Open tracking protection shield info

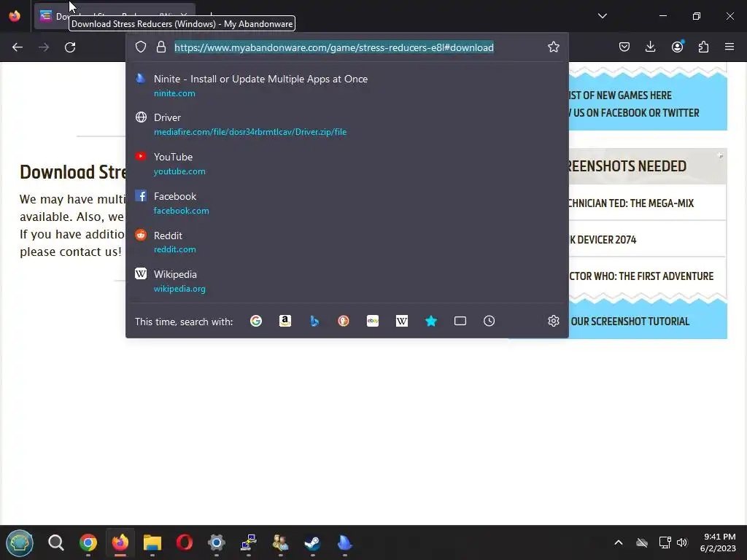[x=141, y=47]
